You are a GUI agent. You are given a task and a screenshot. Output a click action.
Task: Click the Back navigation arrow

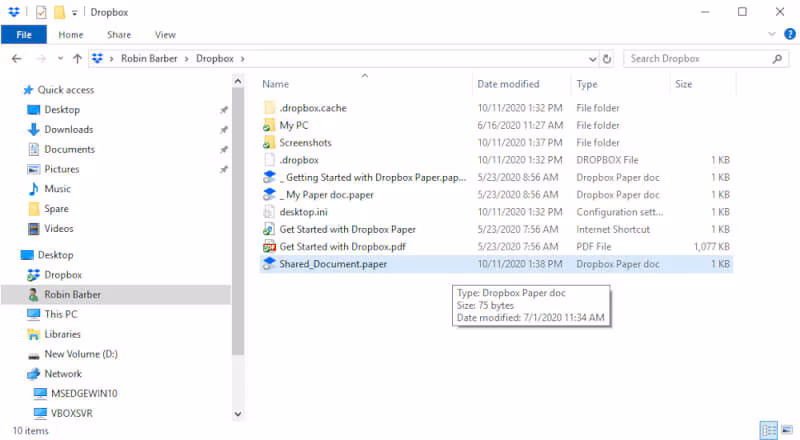17,59
